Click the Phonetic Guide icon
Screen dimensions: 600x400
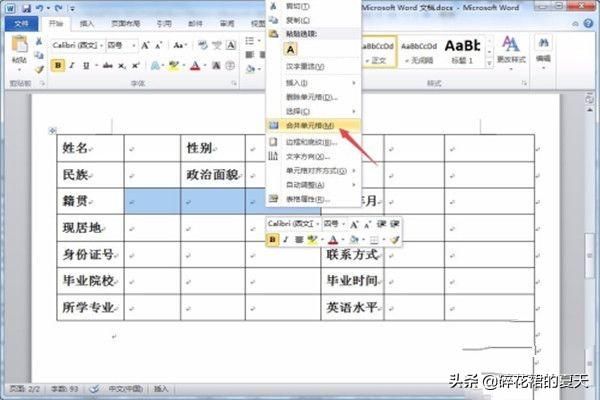[x=217, y=46]
